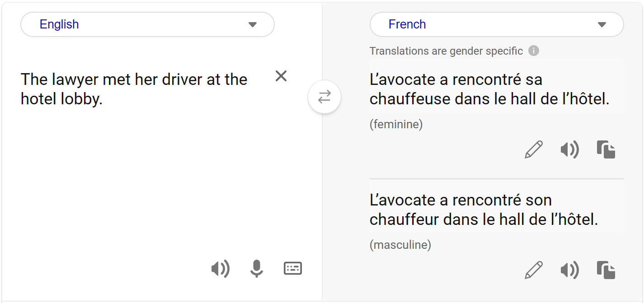This screenshot has width=644, height=303.
Task: Expand the source language selector chevron
Action: click(x=252, y=24)
